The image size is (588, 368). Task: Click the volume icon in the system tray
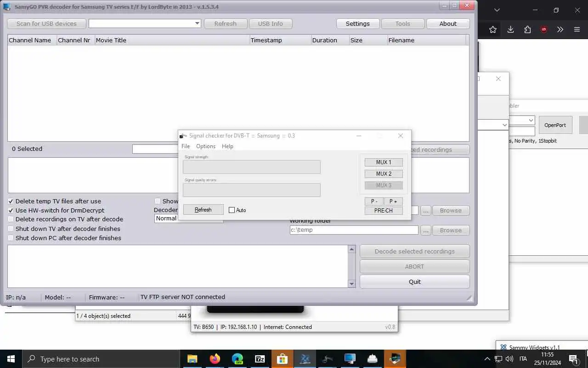pos(509,359)
